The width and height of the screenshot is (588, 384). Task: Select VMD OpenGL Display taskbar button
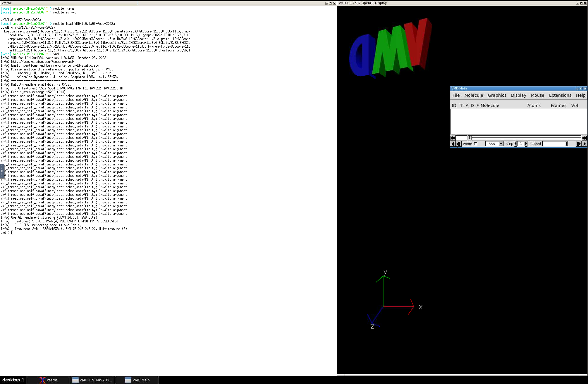tap(92, 380)
